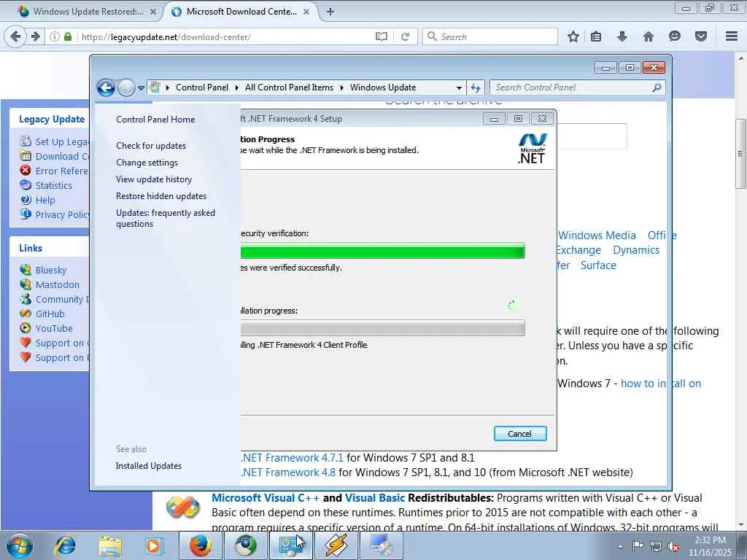
Task: Click Action Center flag tray icon
Action: pos(638,545)
